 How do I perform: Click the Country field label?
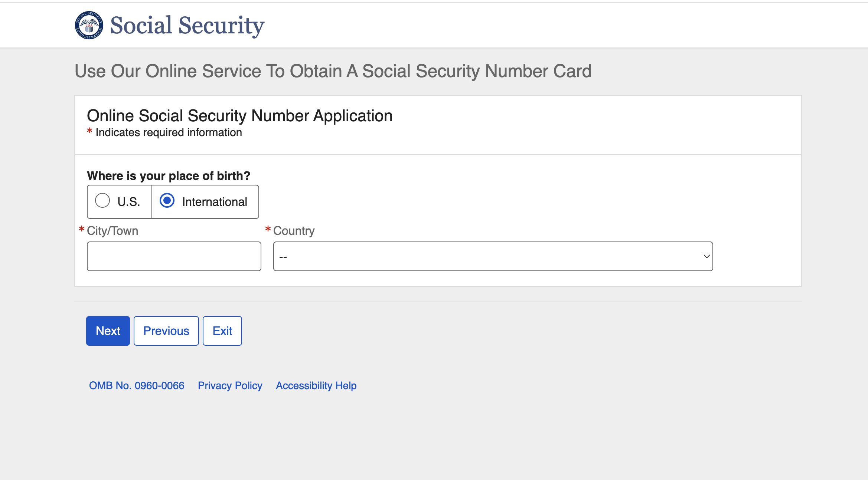[294, 231]
